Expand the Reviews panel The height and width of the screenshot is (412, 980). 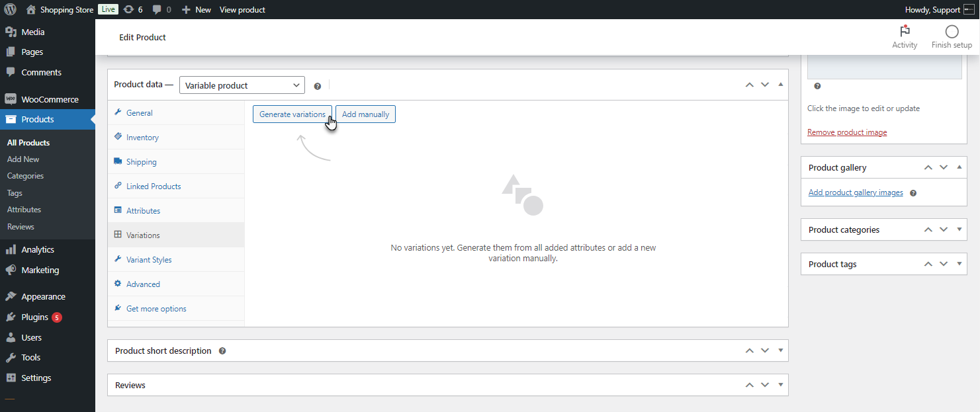[x=781, y=385]
